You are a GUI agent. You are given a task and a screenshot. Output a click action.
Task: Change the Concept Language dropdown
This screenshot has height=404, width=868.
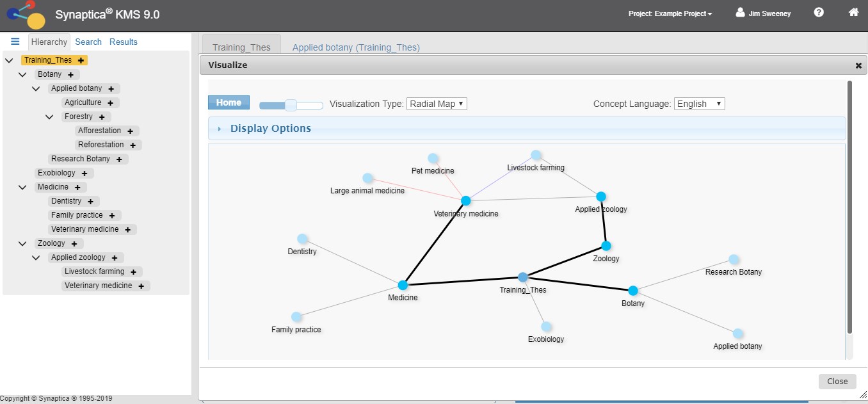pyautogui.click(x=699, y=103)
